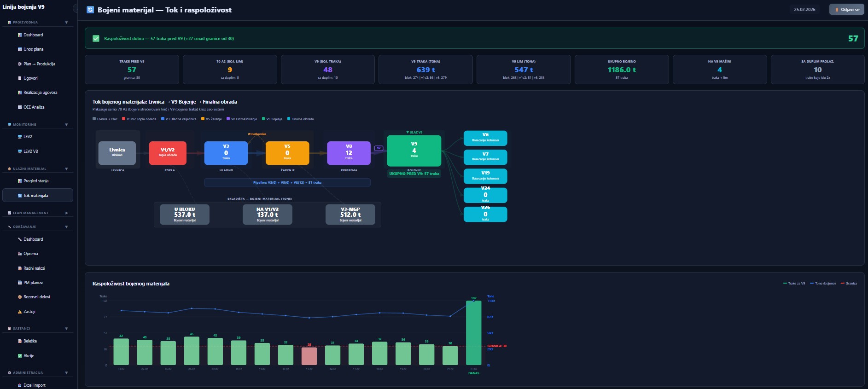
Task: Toggle Granica chart legend line
Action: [x=849, y=284]
